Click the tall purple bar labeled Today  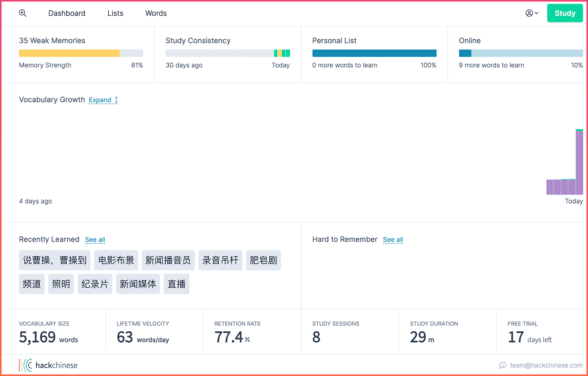[x=579, y=161]
